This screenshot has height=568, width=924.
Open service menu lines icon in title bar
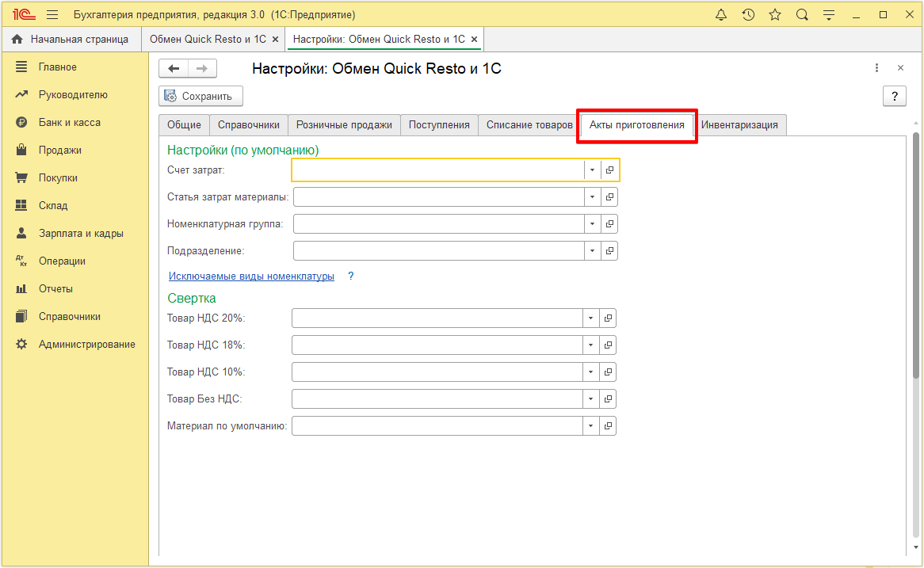[829, 15]
